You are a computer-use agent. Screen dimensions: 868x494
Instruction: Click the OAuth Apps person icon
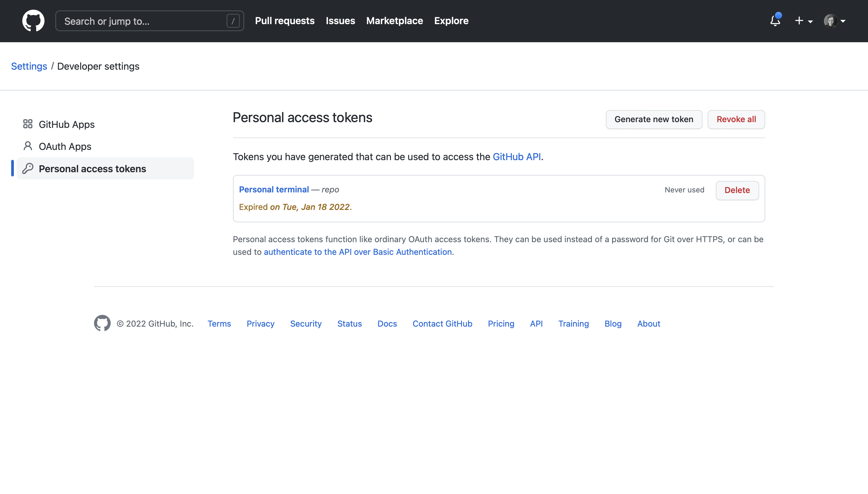click(x=28, y=146)
